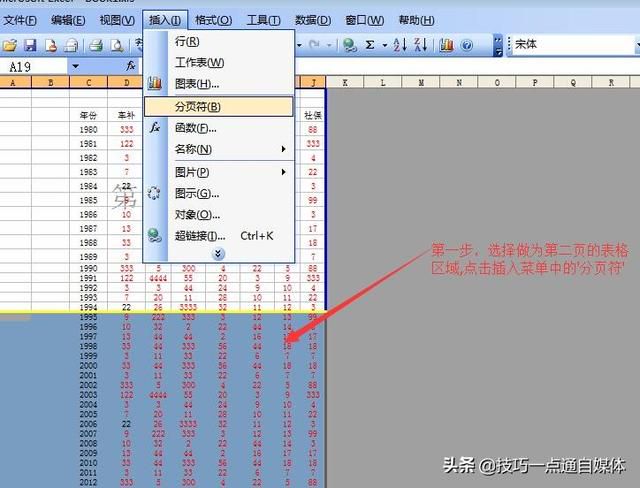Viewport: 640px width, 488px height.
Task: Open the 帮助(H) menu
Action: (x=416, y=20)
